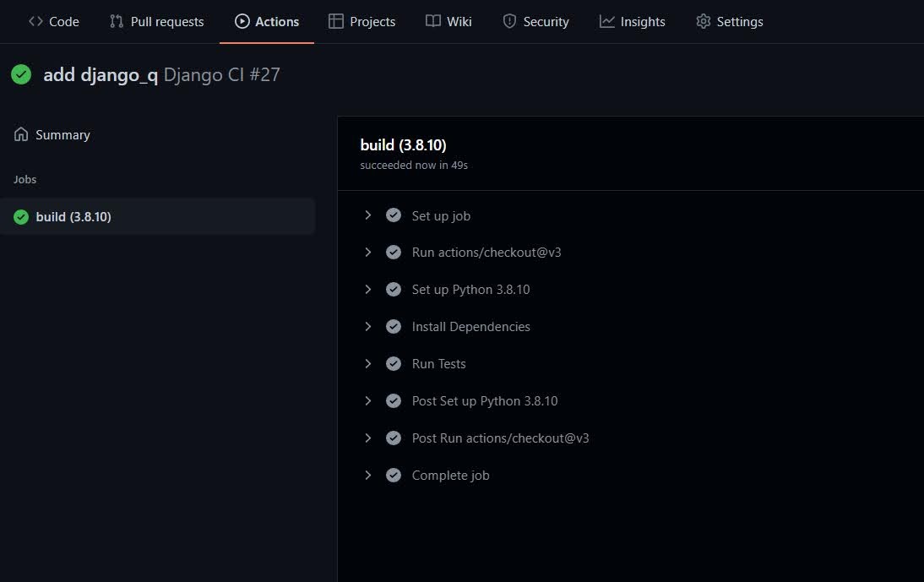Click check icon on Post Set up Python 3.8.10
Screen dimensions: 924x582
click(x=394, y=400)
